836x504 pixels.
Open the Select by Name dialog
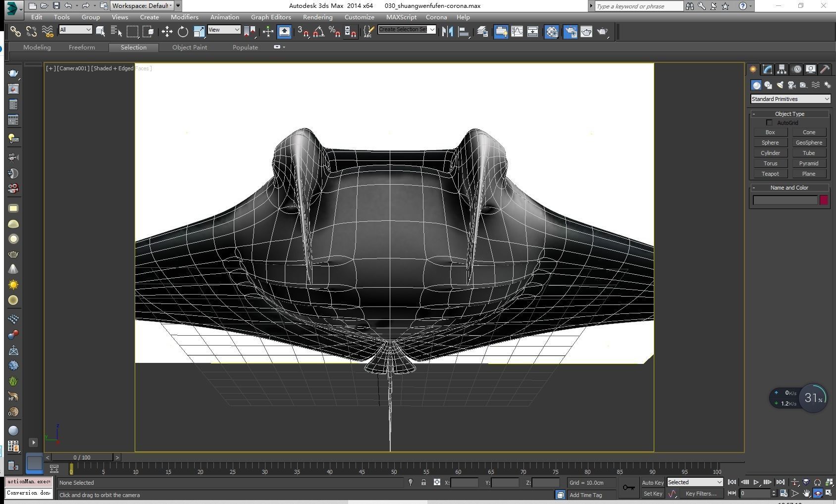(116, 32)
